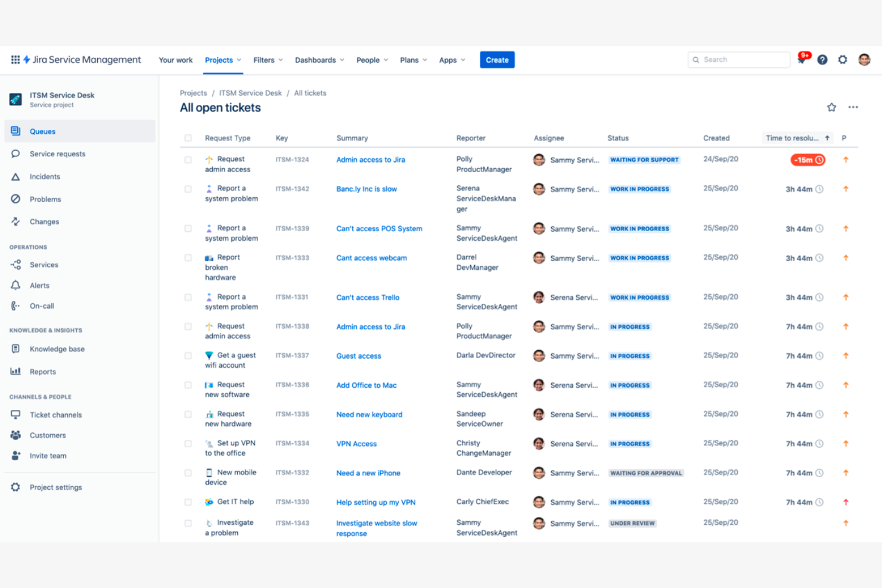Check the checkbox for ticket ITSM-1324
This screenshot has height=588, width=882.
coord(188,160)
